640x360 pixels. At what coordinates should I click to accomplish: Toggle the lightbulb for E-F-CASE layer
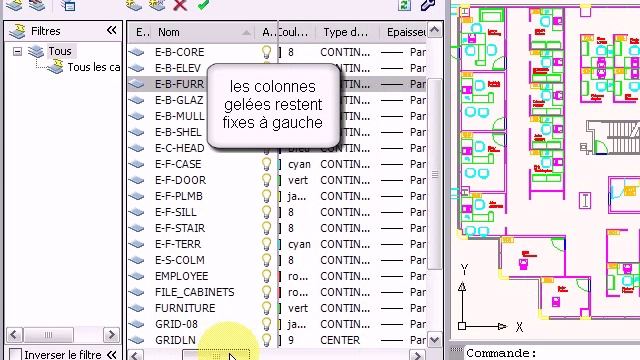click(266, 164)
